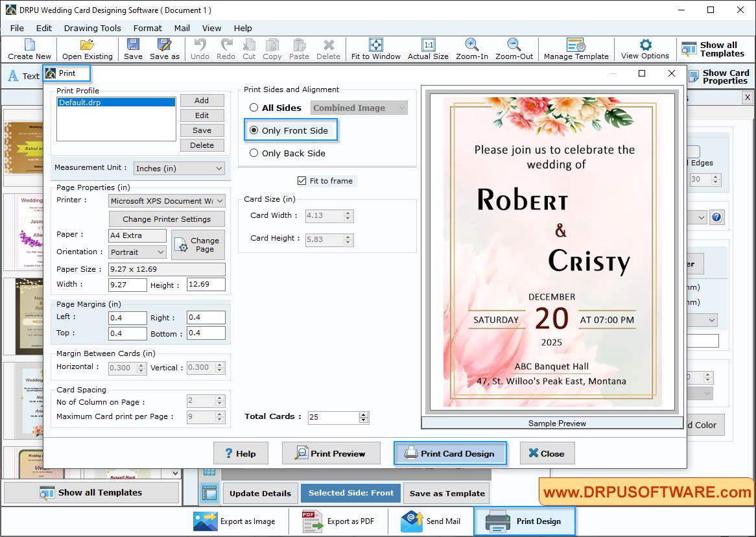Open the Measurement Unit dropdown

[x=179, y=168]
